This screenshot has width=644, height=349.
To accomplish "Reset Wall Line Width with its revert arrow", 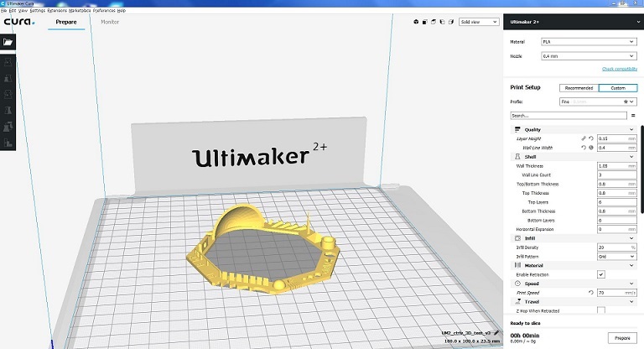I will pos(584,148).
